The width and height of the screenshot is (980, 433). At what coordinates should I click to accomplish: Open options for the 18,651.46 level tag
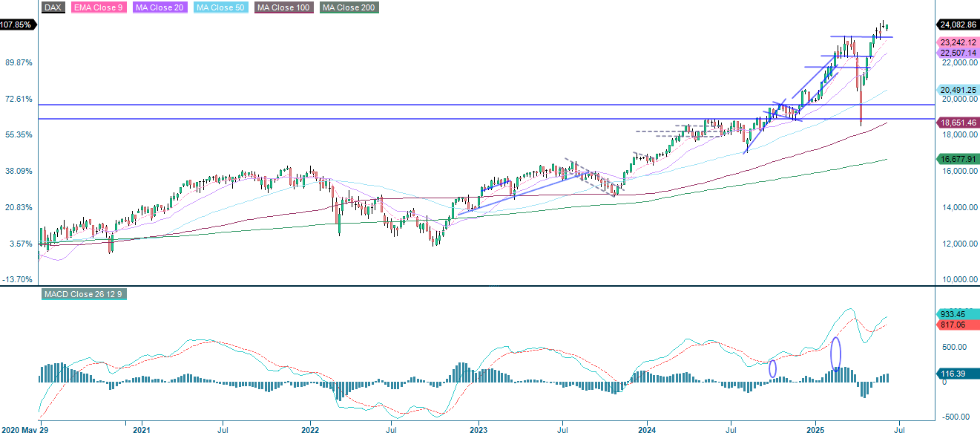pos(956,121)
